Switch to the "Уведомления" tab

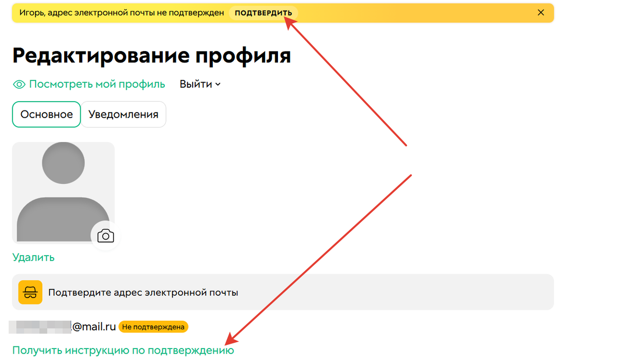[x=123, y=114]
